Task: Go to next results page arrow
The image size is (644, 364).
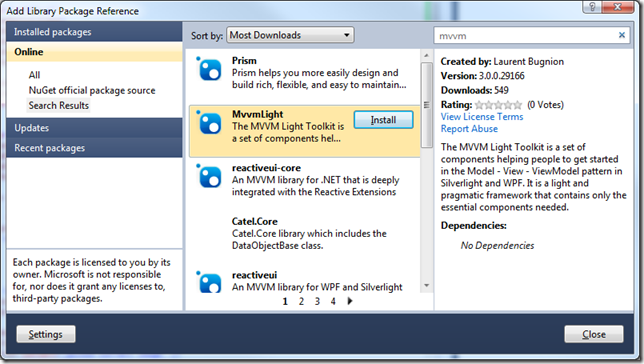Action: click(x=350, y=301)
